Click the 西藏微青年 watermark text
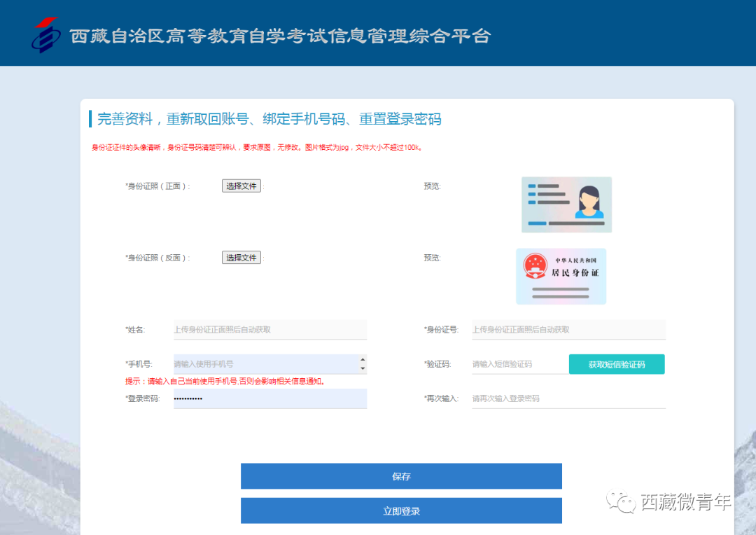 (x=686, y=501)
